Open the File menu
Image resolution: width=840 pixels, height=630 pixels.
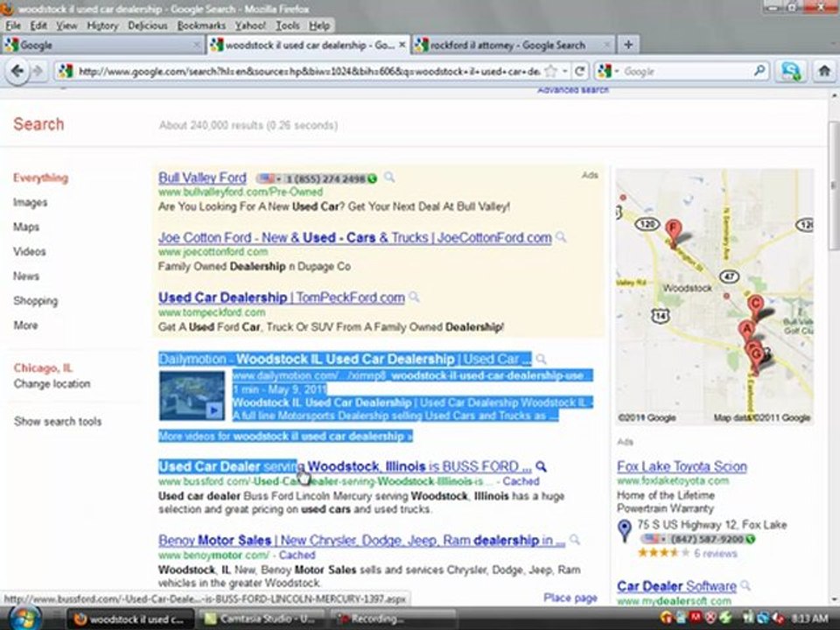(13, 25)
